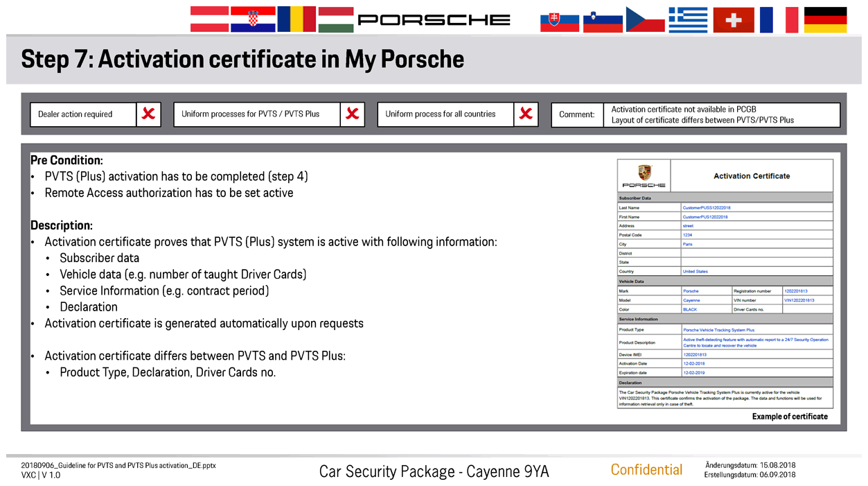
Task: Click the 'VXC | V 1.0' footer text
Action: [x=41, y=475]
